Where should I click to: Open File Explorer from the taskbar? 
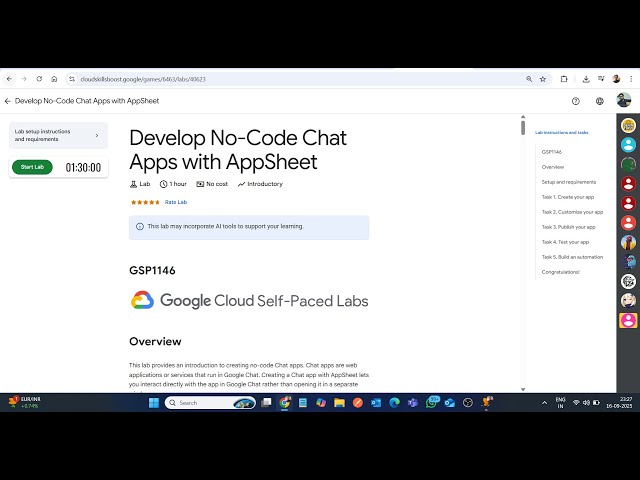pyautogui.click(x=339, y=403)
